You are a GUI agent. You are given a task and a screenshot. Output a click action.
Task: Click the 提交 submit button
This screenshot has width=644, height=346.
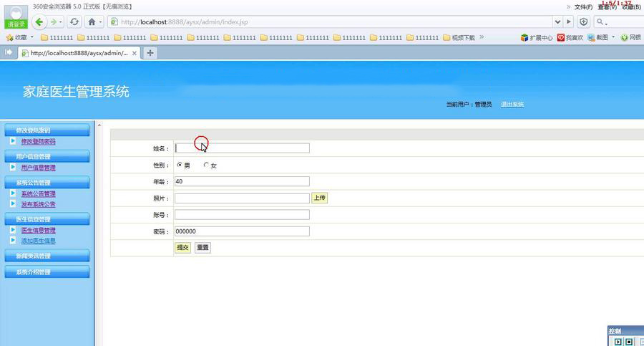tap(182, 248)
